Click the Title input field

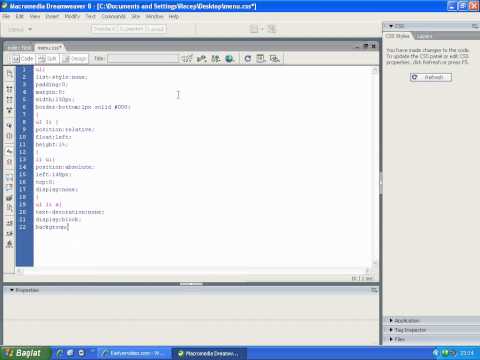point(143,59)
